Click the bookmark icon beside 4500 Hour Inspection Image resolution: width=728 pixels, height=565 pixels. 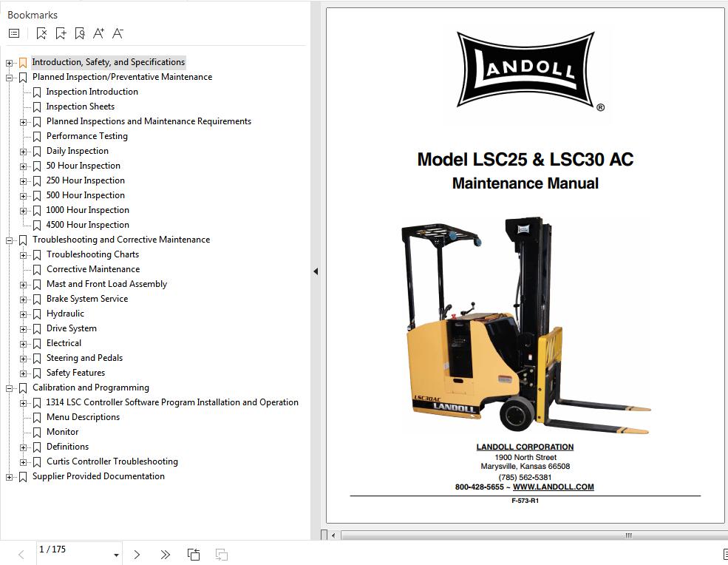pyautogui.click(x=37, y=226)
